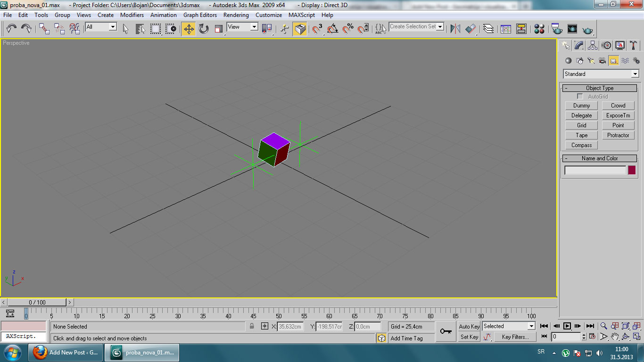Collapse the Name and Color rollout
This screenshot has height=362, width=644.
[x=600, y=158]
